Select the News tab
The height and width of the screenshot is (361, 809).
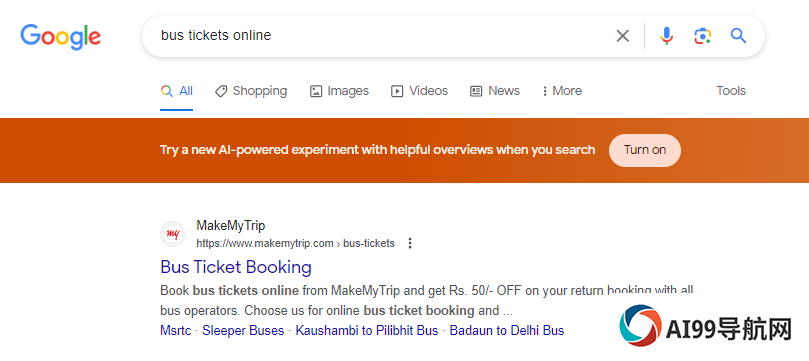coord(494,91)
